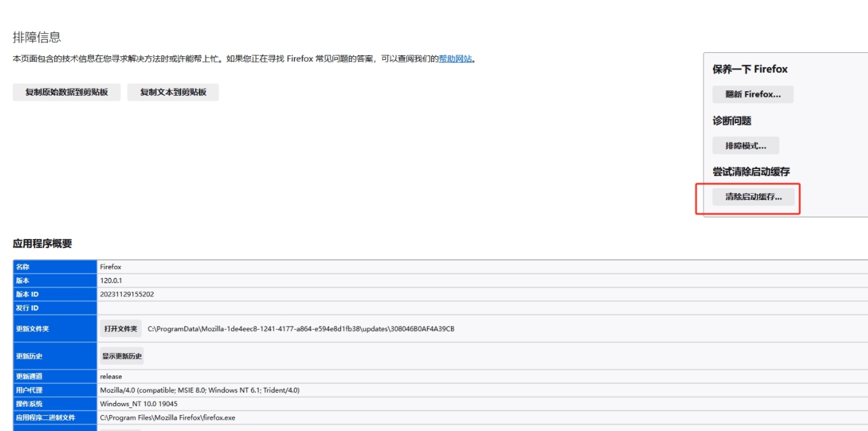
Task: Select the 更新文件夹 row header
Action: click(x=55, y=329)
